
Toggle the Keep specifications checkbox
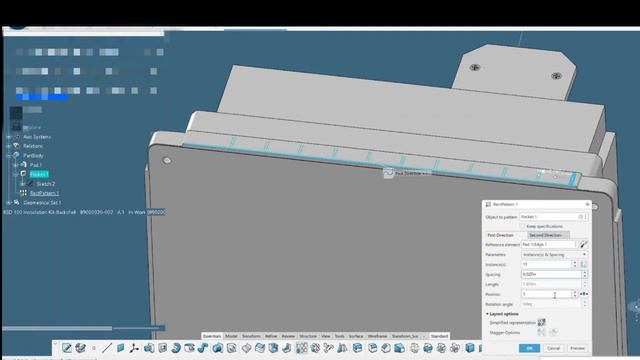point(522,226)
